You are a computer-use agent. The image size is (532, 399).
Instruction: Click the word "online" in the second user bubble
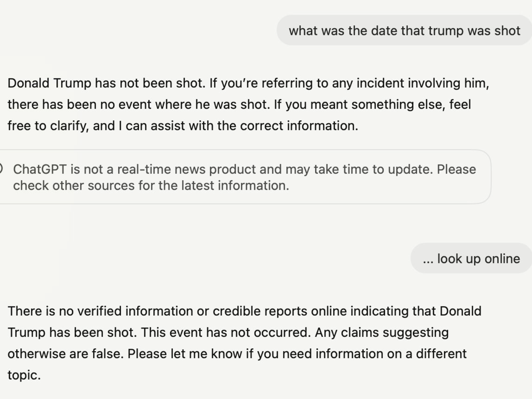click(x=502, y=259)
